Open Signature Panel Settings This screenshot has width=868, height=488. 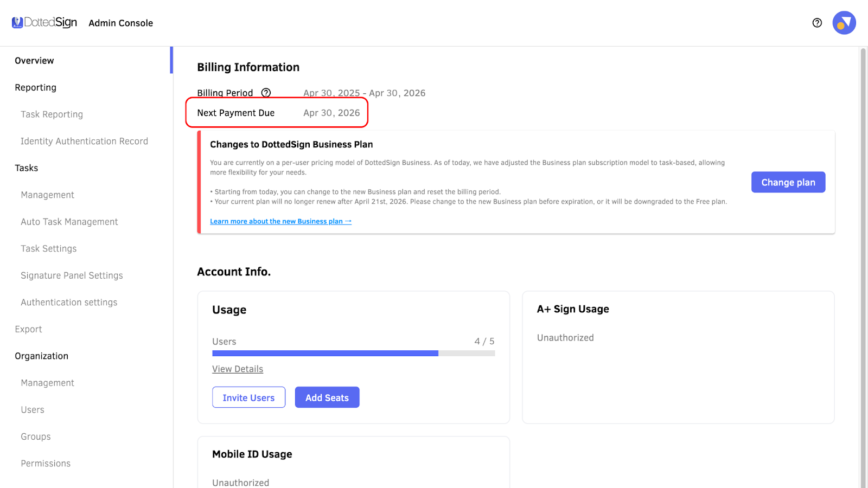click(72, 275)
